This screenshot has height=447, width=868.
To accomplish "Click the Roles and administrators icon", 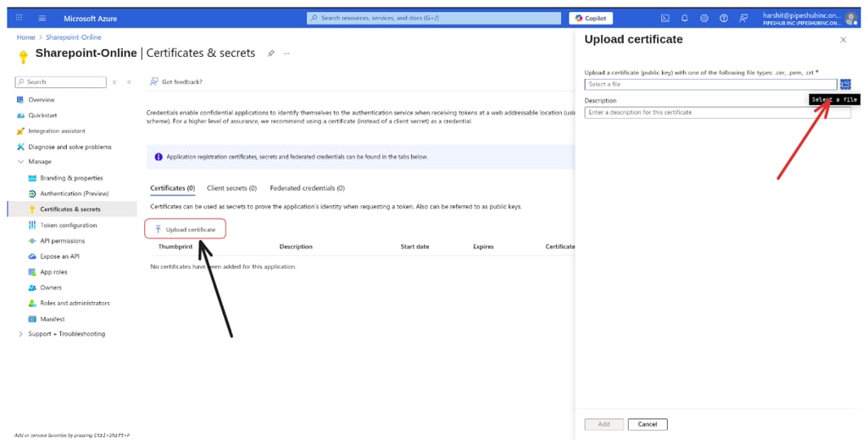I will click(32, 303).
